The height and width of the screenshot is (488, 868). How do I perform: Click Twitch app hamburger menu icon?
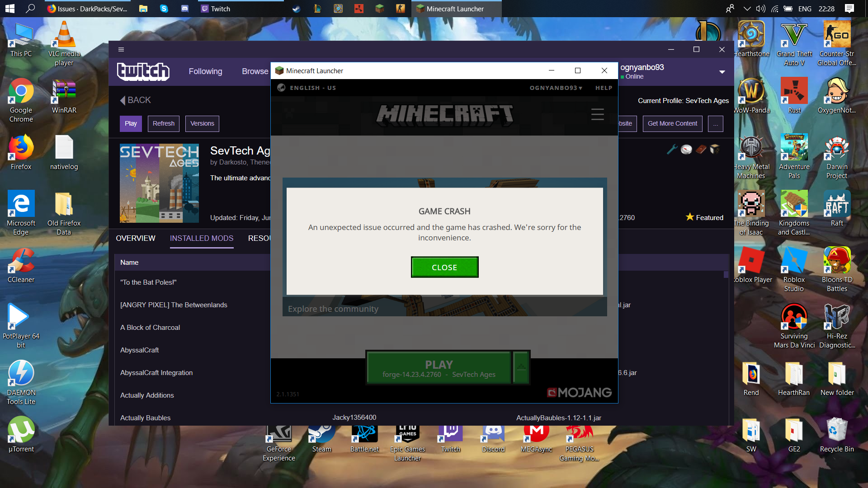coord(121,50)
